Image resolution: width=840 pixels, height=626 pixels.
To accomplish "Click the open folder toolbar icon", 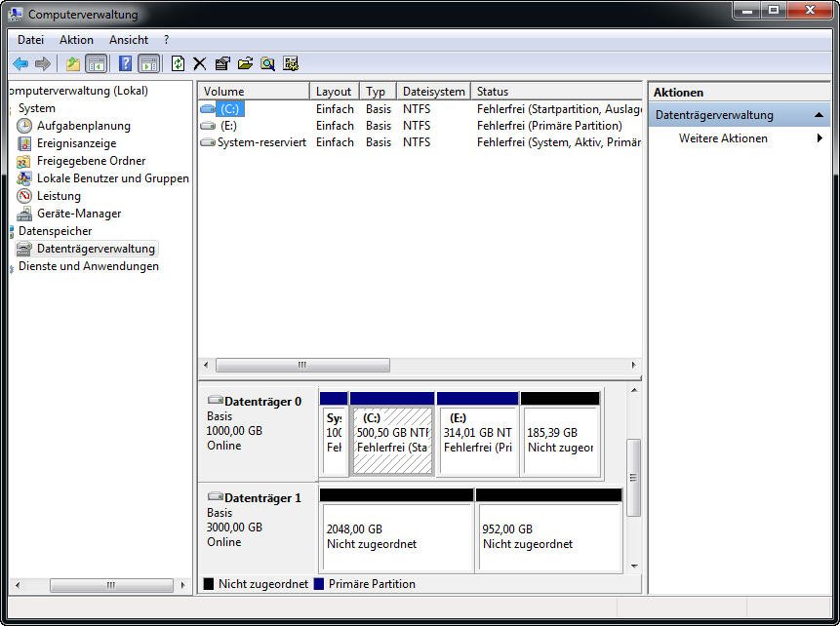I will pos(245,64).
